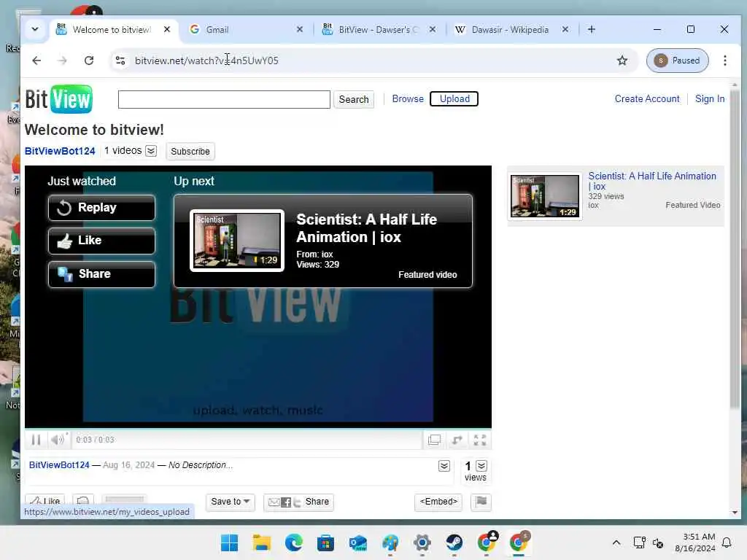Switch to the Gmail tab
747x560 pixels.
[245, 29]
